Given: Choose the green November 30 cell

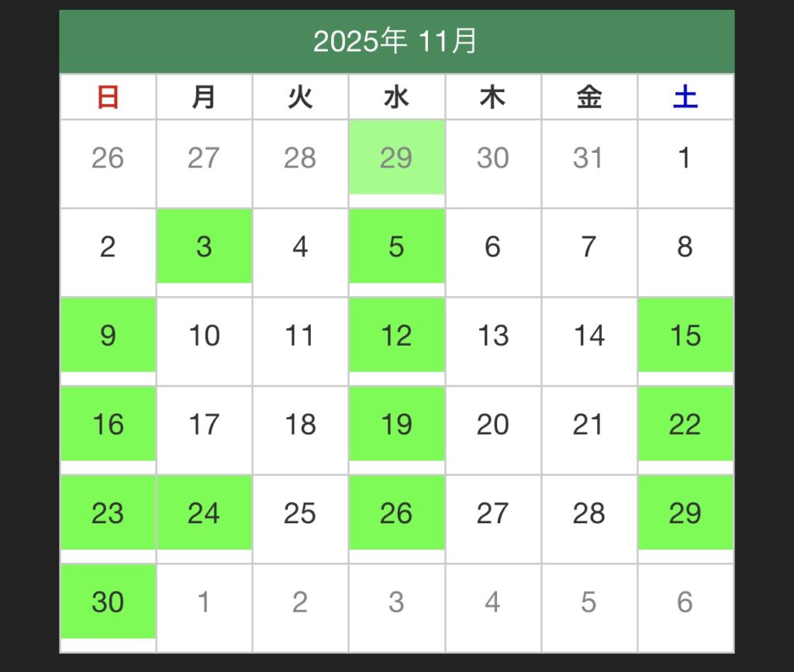Looking at the screenshot, I should (108, 601).
